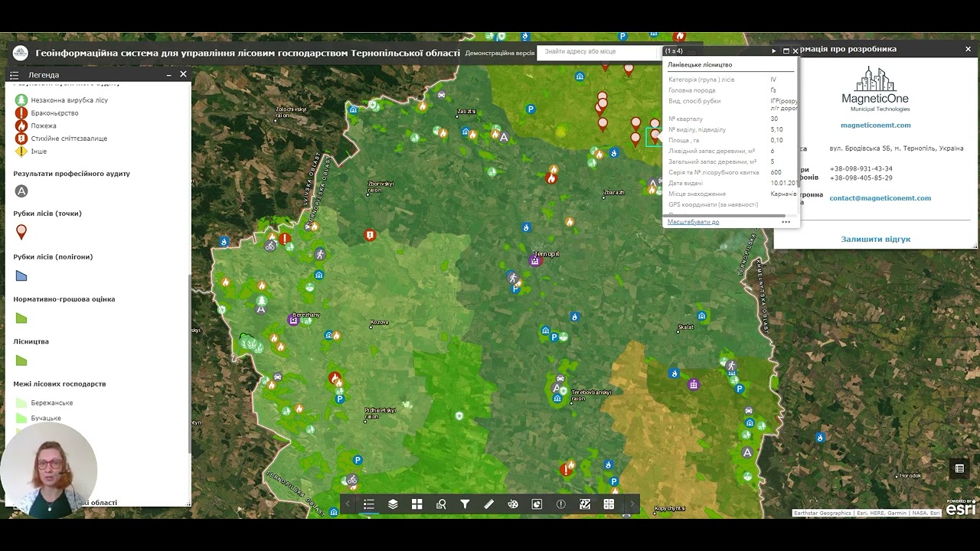Open the Query search widget

coord(441,504)
